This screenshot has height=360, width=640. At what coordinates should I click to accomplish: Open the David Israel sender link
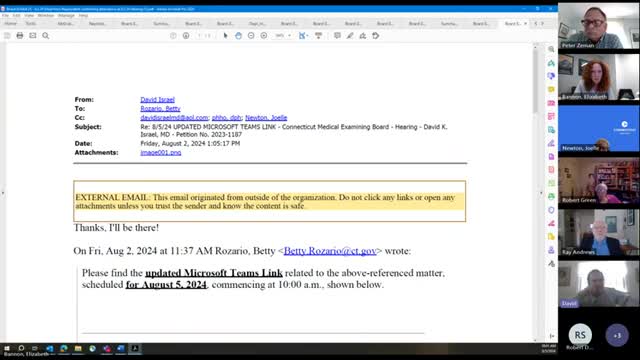click(158, 100)
